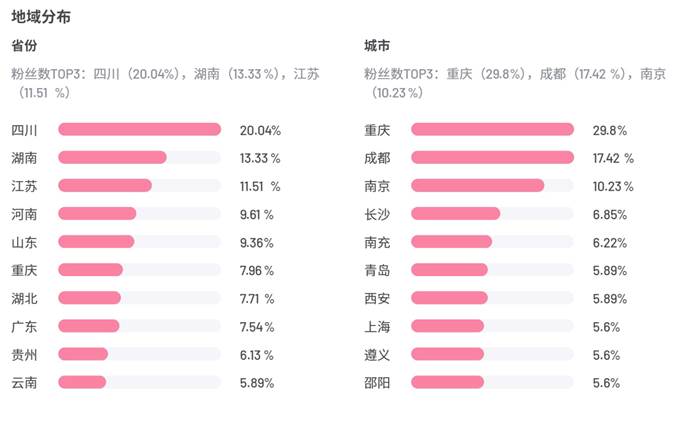The height and width of the screenshot is (423, 692).
Task: Click the 遵义 city label
Action: [x=377, y=354]
